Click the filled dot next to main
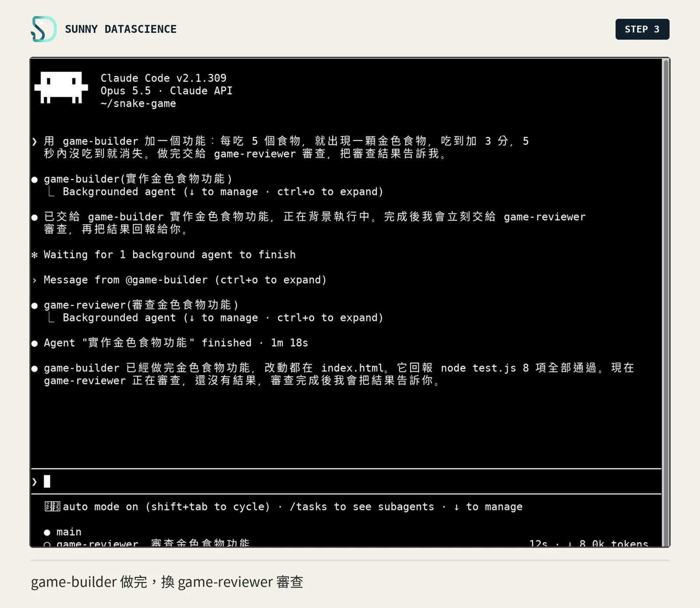 tap(47, 532)
